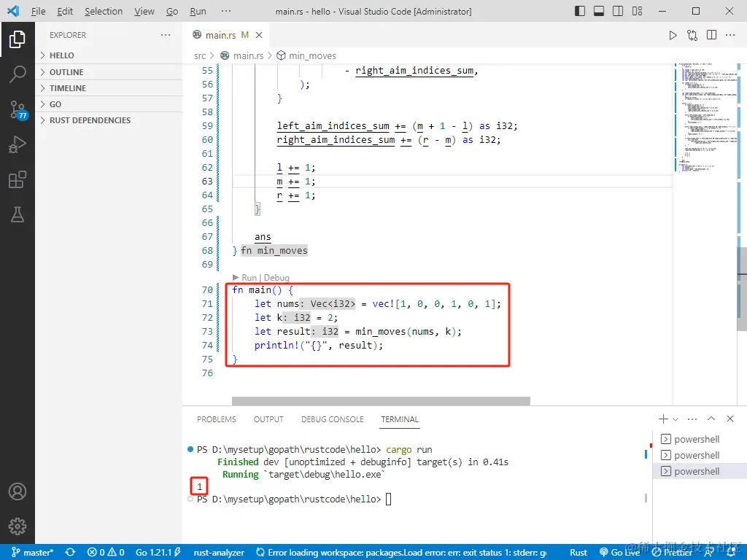This screenshot has height=560, width=747.
Task: Open Explorer views and more actions ellipsis
Action: [166, 35]
